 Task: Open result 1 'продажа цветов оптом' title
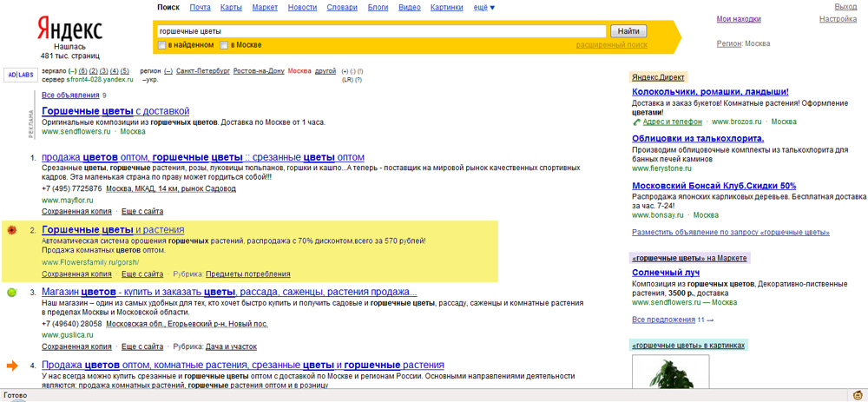point(203,157)
